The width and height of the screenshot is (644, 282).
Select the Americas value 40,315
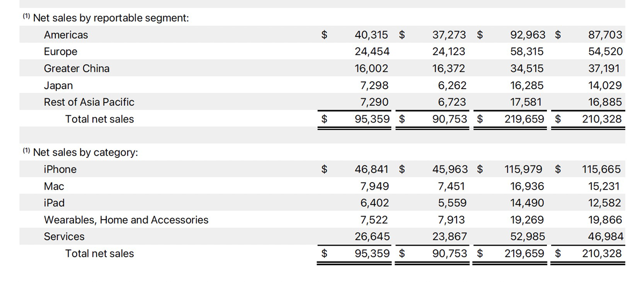(372, 35)
